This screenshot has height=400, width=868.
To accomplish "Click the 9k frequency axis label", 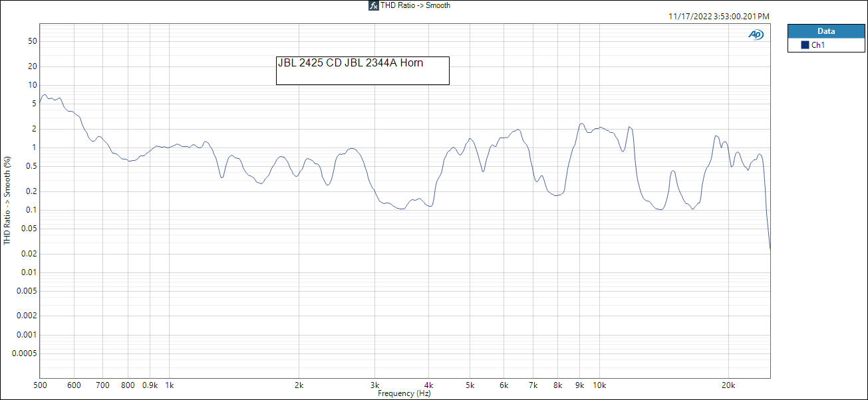I will (x=580, y=385).
